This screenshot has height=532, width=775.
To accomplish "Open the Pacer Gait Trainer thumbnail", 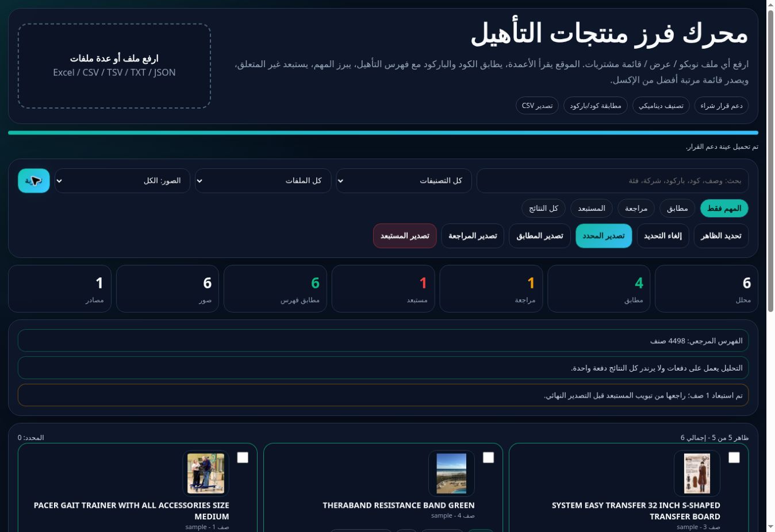I will coord(206,473).
